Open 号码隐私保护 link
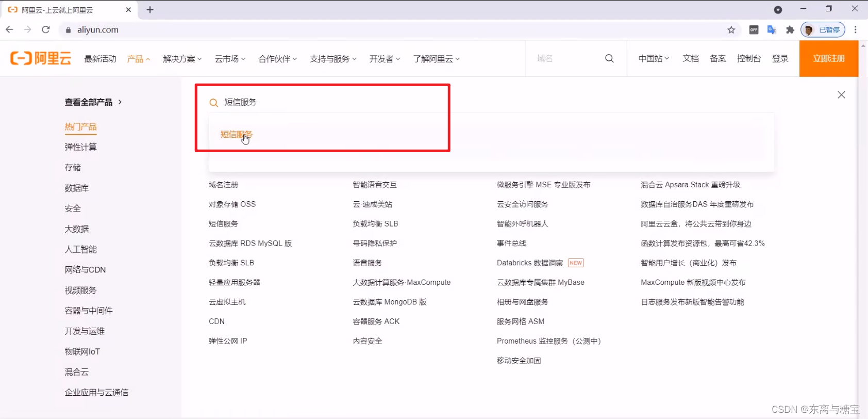This screenshot has width=868, height=419. (x=375, y=244)
